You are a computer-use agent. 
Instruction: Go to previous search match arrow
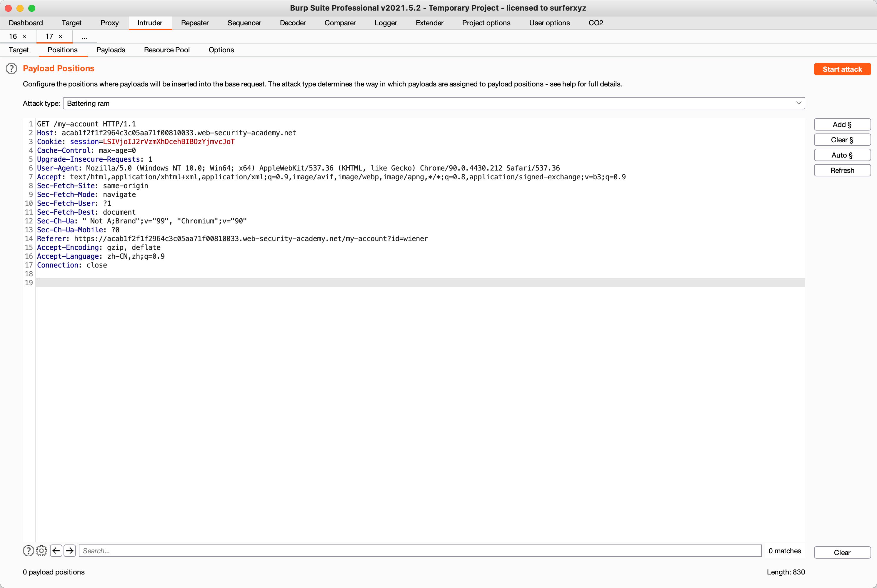coord(56,550)
